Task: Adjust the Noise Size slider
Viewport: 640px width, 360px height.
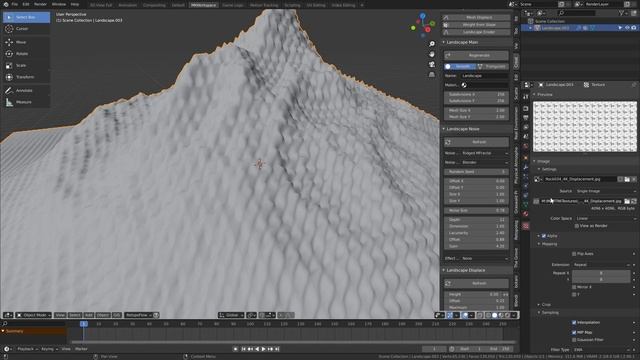Action: [476, 211]
